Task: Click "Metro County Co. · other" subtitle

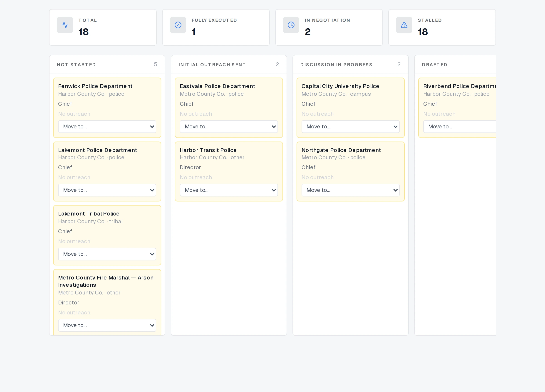Action: [x=89, y=293]
